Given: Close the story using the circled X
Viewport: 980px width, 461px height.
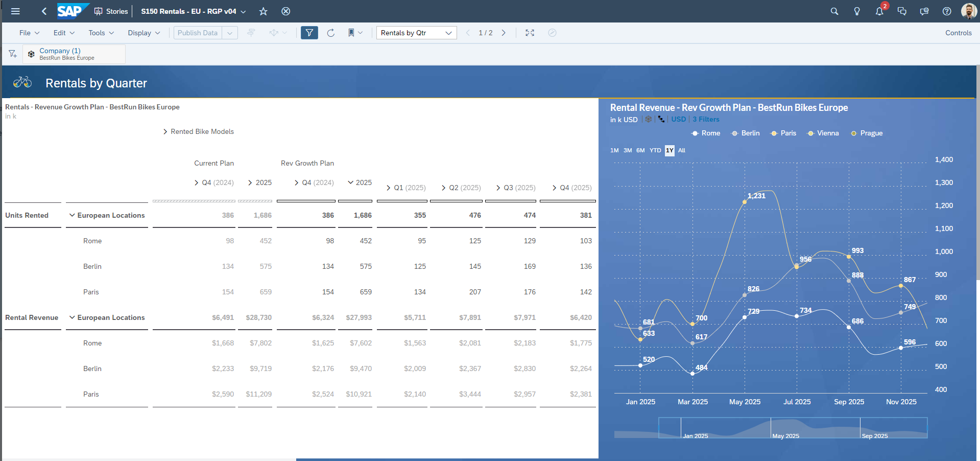Looking at the screenshot, I should [x=286, y=11].
